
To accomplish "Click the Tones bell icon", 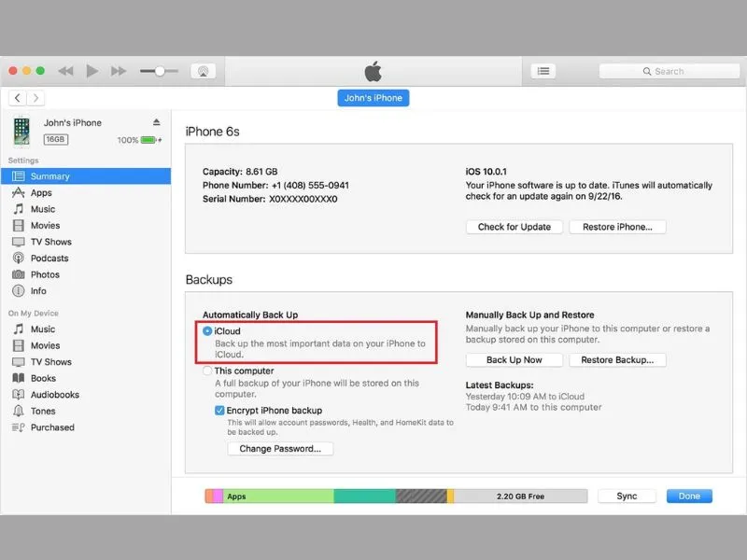I will tap(18, 411).
